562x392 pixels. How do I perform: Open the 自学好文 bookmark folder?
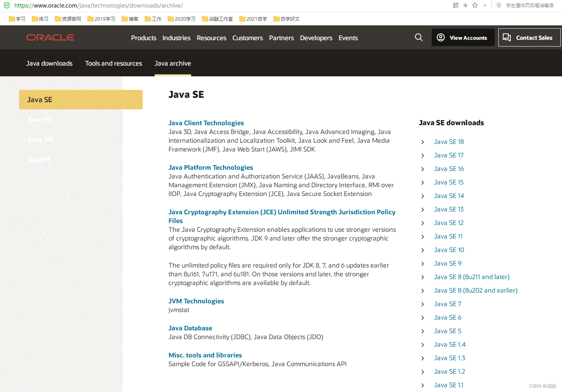tap(287, 19)
